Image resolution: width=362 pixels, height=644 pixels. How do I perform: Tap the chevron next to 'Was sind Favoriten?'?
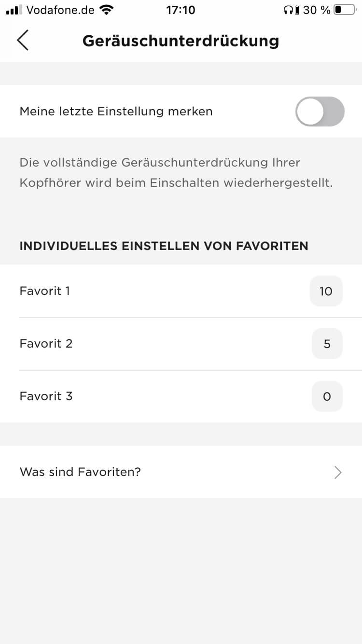tap(338, 472)
